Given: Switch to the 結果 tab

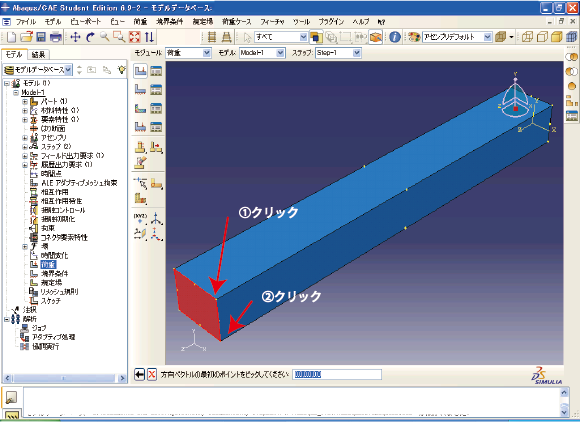Looking at the screenshot, I should pyautogui.click(x=38, y=55).
